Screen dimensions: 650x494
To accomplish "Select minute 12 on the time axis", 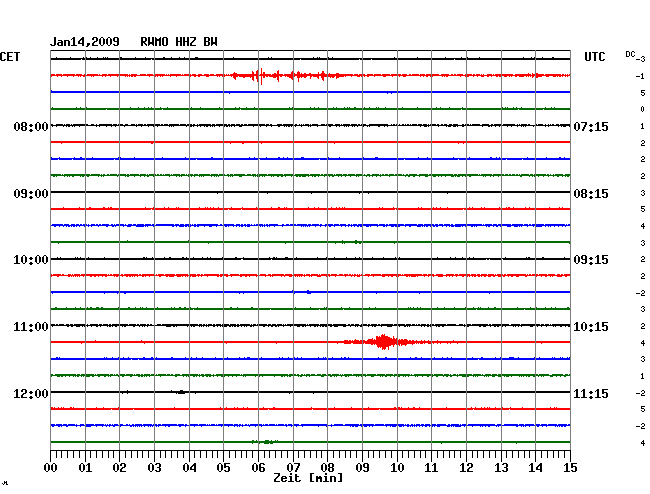I will [x=466, y=468].
